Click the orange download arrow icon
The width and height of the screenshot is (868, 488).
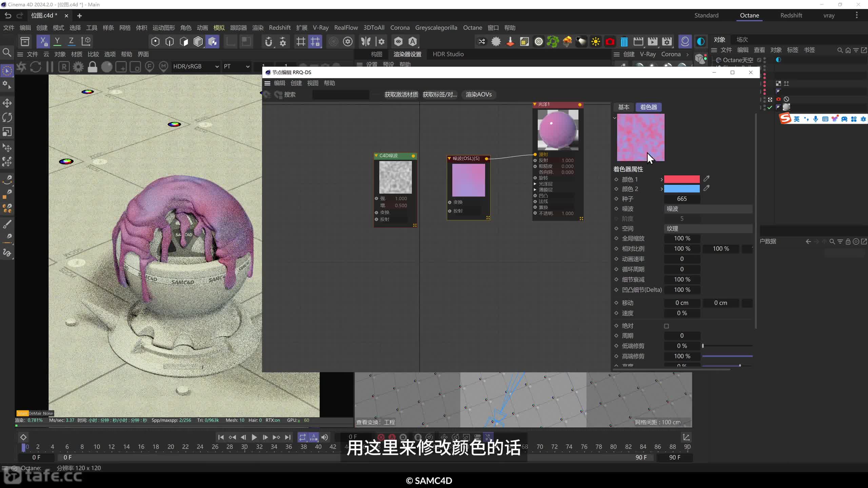point(510,42)
